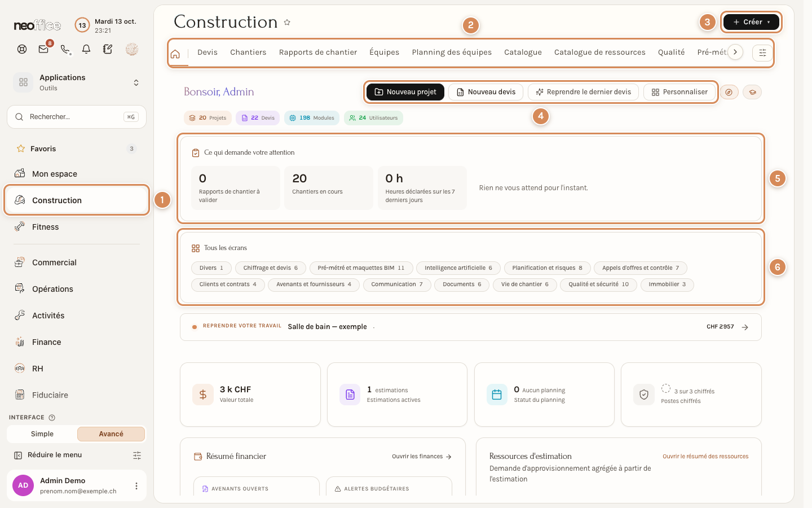Open the help lifebuoy icon in sidebar
The height and width of the screenshot is (508, 812).
(x=22, y=49)
